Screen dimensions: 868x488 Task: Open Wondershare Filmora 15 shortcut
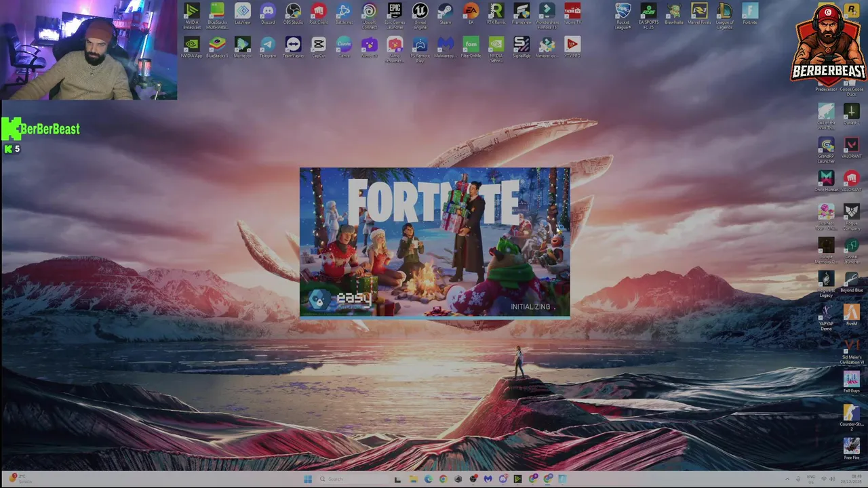coord(547,16)
